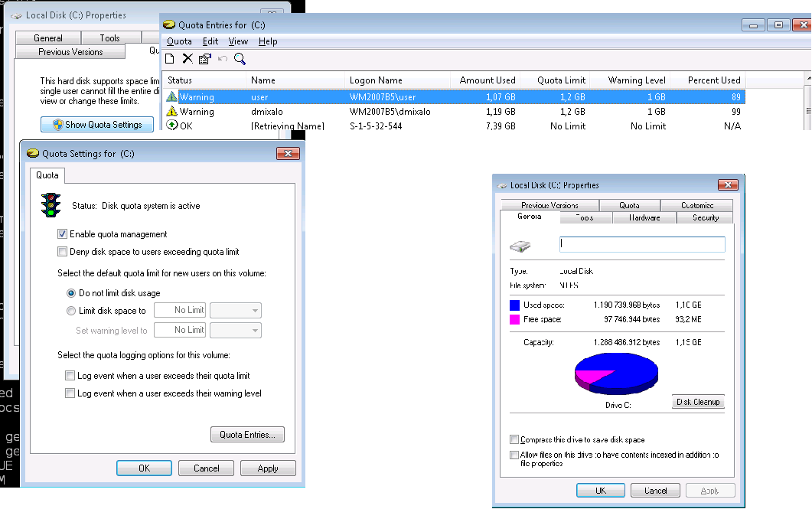
Task: Sort by the Warning Level column header
Action: point(631,80)
